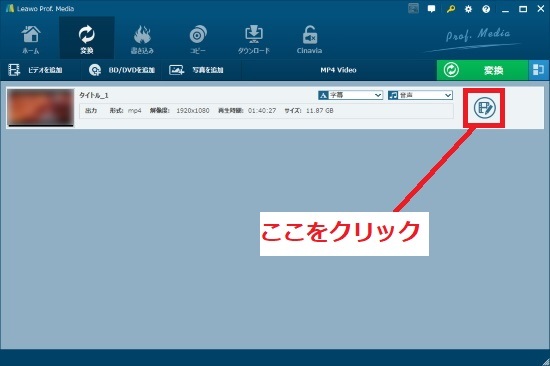Select the Convert (変換) module tab

point(87,38)
